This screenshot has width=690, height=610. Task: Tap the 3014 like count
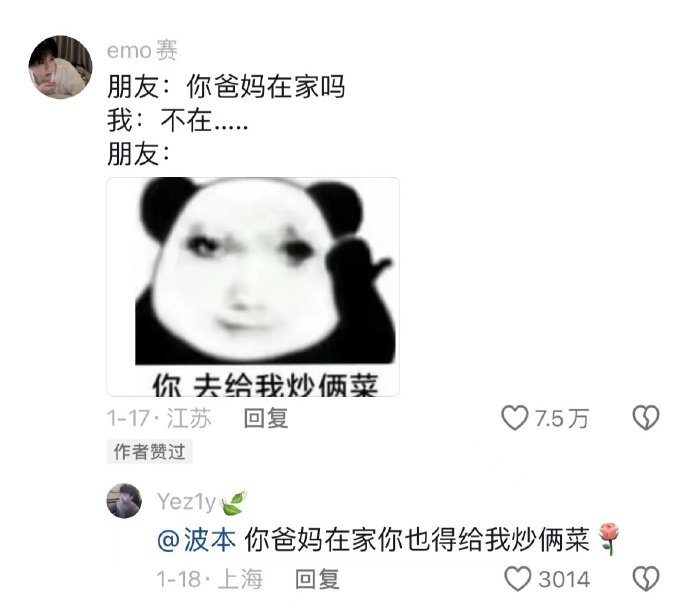(564, 579)
